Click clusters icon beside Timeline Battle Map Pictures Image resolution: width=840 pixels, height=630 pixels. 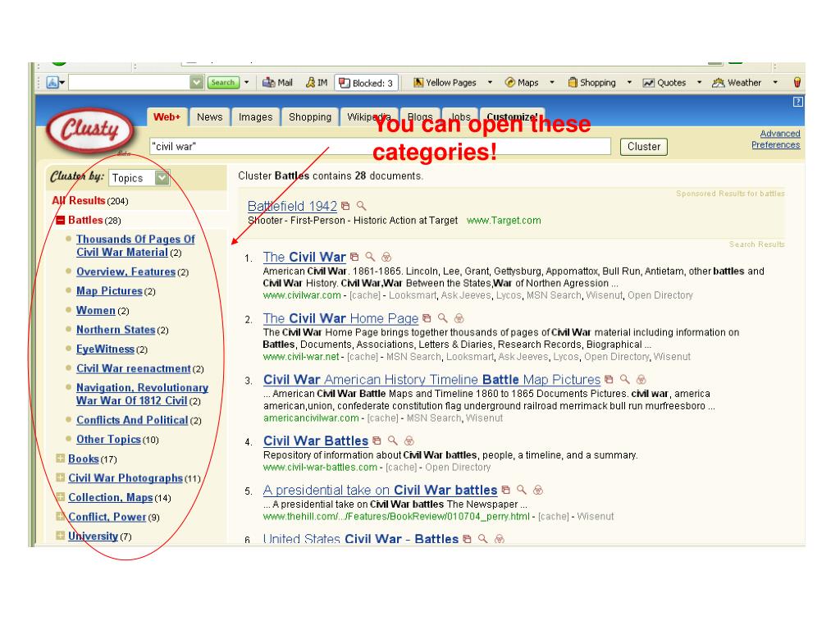coord(641,379)
